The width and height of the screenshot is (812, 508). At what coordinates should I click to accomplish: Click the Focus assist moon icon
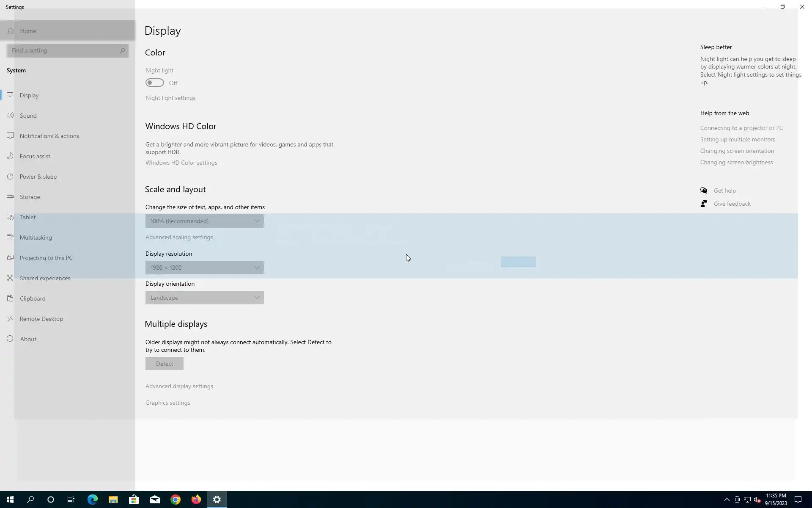pyautogui.click(x=10, y=156)
